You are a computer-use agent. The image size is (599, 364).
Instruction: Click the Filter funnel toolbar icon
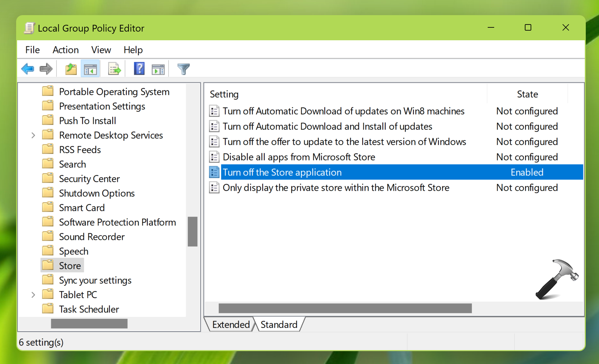183,69
